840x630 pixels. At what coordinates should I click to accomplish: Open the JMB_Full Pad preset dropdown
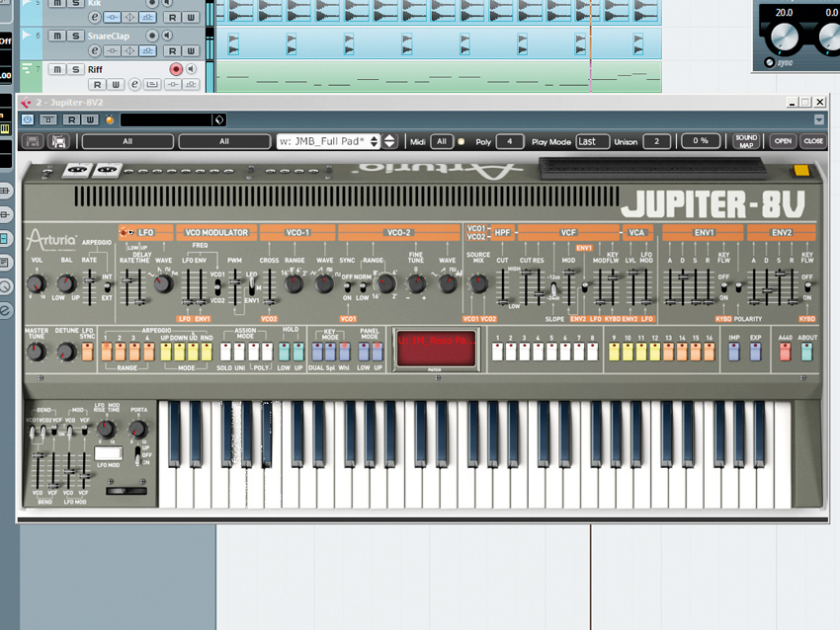328,141
